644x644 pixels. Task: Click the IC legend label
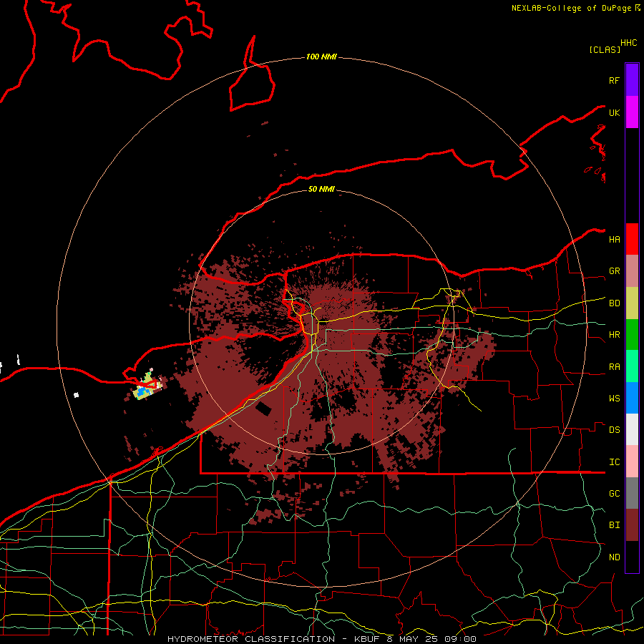[614, 462]
